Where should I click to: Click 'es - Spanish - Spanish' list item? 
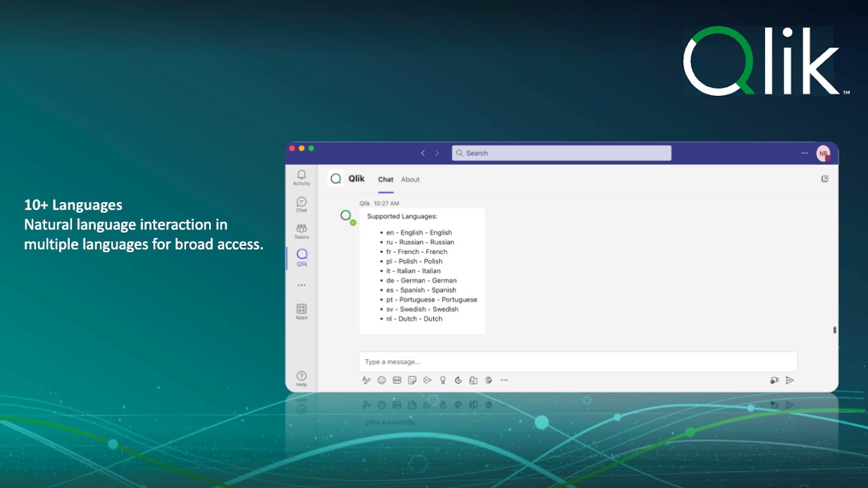point(421,290)
